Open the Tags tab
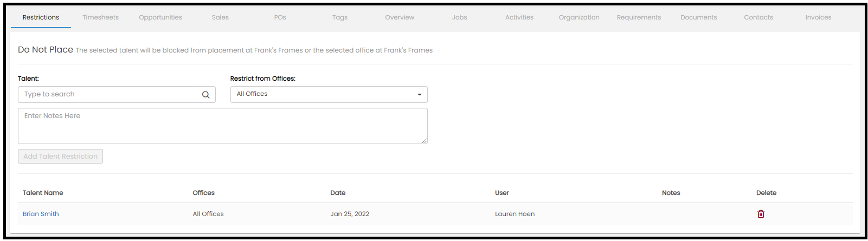Image resolution: width=868 pixels, height=241 pixels. 340,17
